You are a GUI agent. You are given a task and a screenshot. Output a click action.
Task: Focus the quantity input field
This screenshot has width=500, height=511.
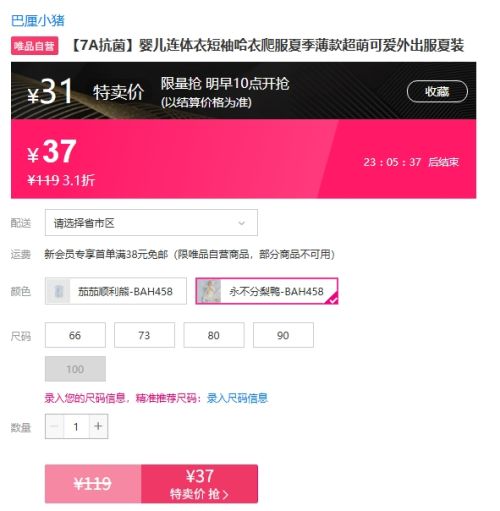click(76, 426)
